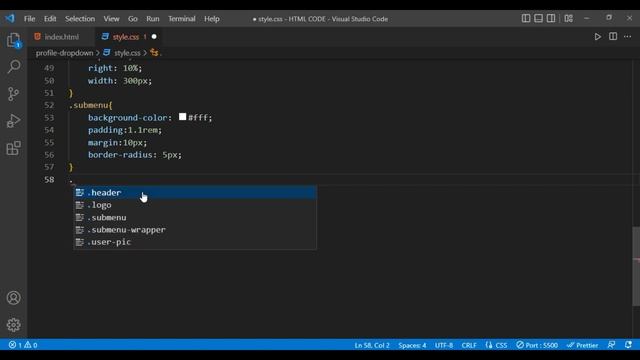Open the Selection menu
The width and height of the screenshot is (640, 360).
pos(80,19)
